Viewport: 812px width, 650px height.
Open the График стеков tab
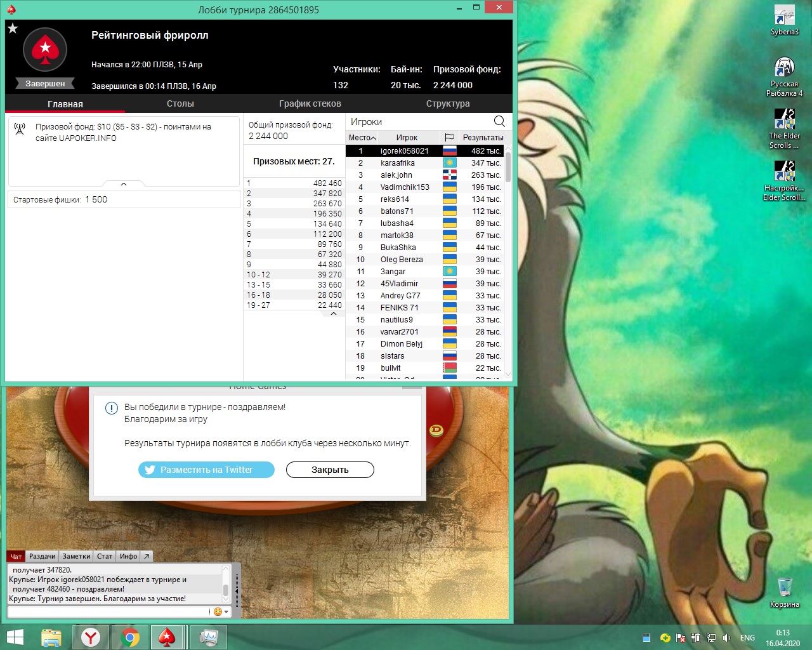point(310,103)
